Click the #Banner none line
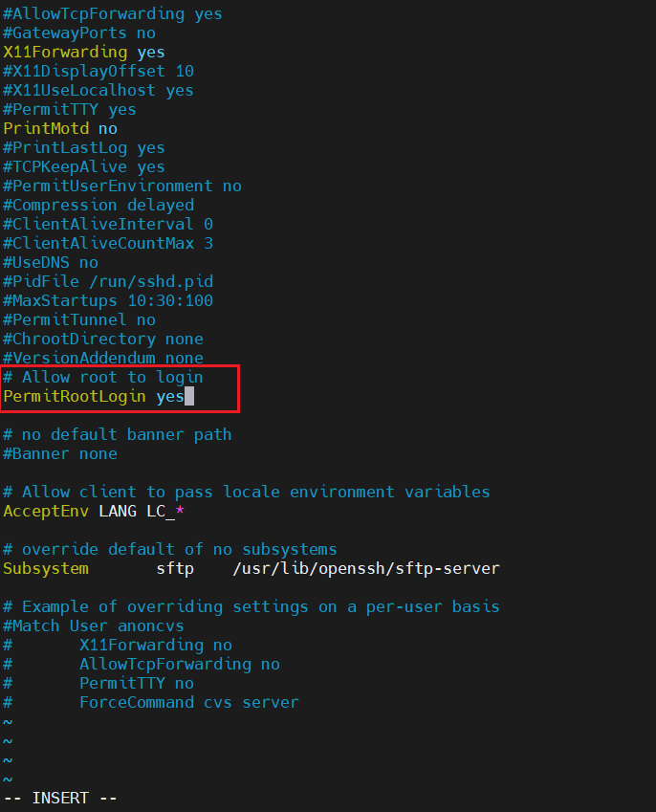 (60, 454)
